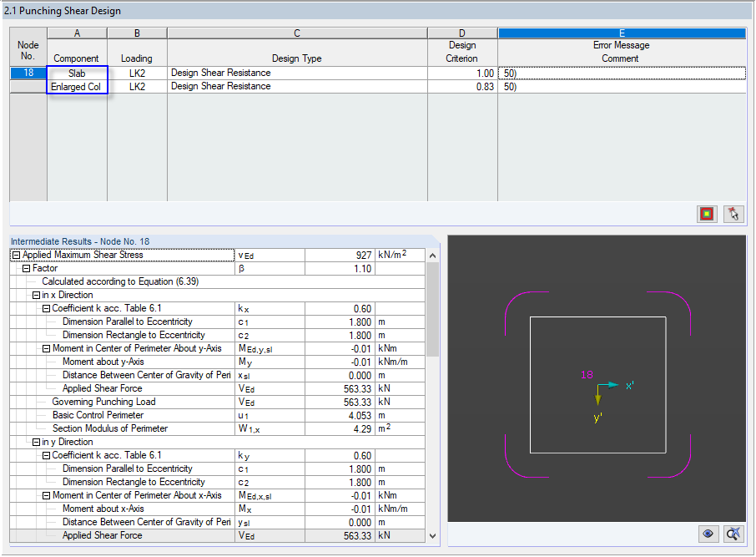Toggle the view eye icon below the graphic
This screenshot has height=557, width=756.
point(708,534)
